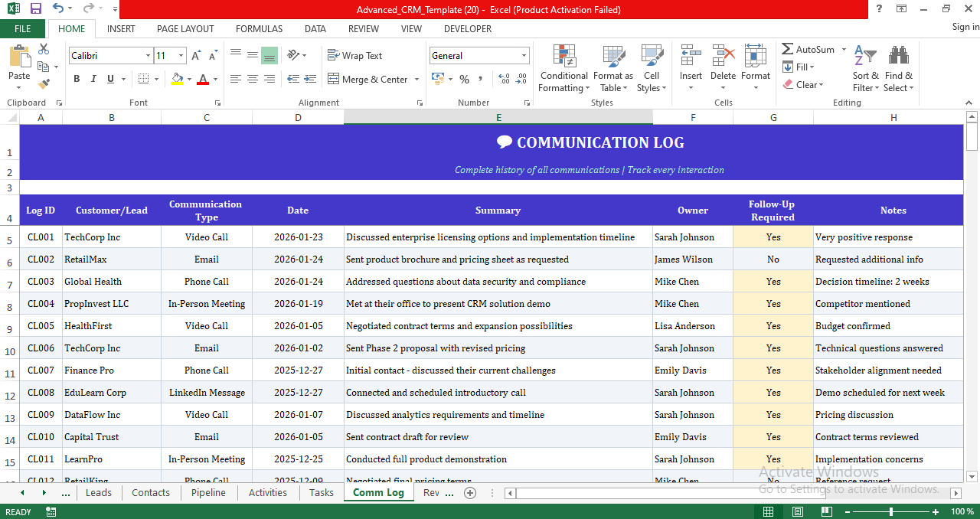The width and height of the screenshot is (980, 519).
Task: Delete cells using the Delete button
Action: (x=723, y=69)
